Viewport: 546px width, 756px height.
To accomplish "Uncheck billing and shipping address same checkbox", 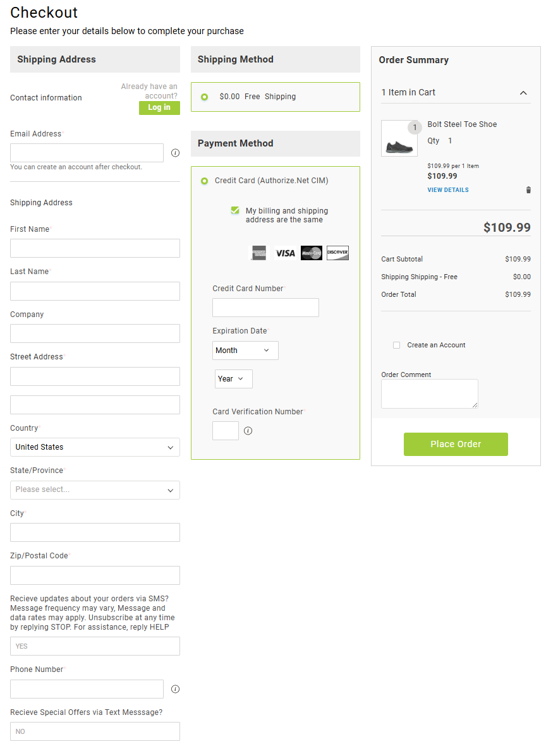I will [x=235, y=211].
